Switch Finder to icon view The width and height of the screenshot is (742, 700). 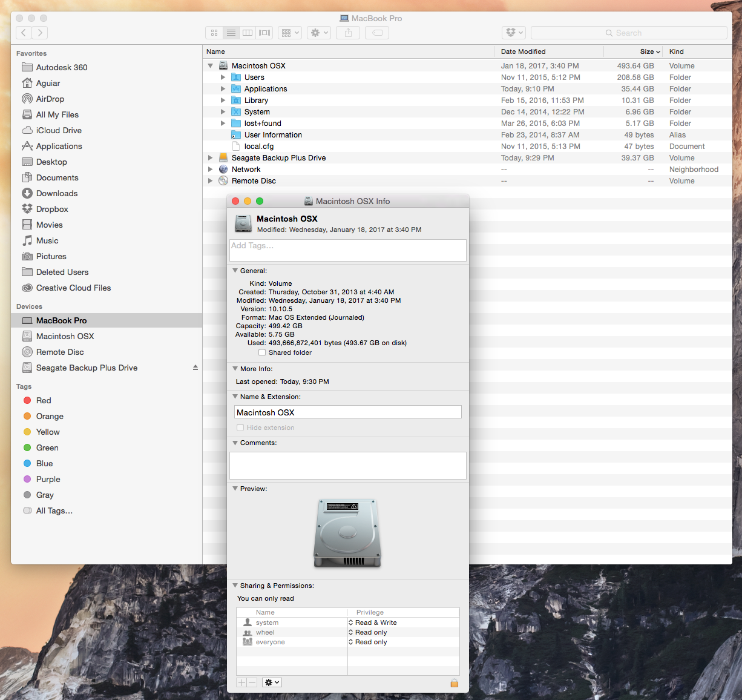pos(214,33)
